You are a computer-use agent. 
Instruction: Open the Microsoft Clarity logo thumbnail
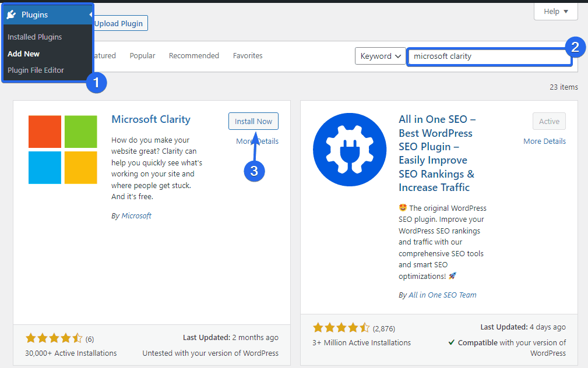coord(62,150)
